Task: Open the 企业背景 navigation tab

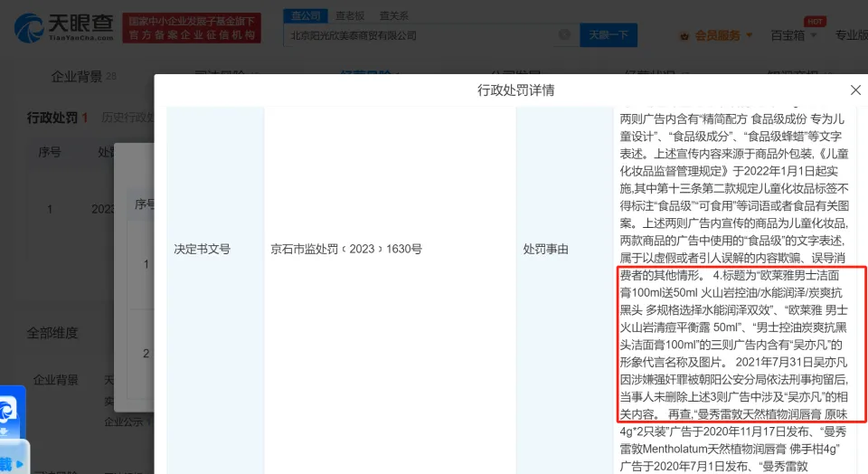Action: 83,76
